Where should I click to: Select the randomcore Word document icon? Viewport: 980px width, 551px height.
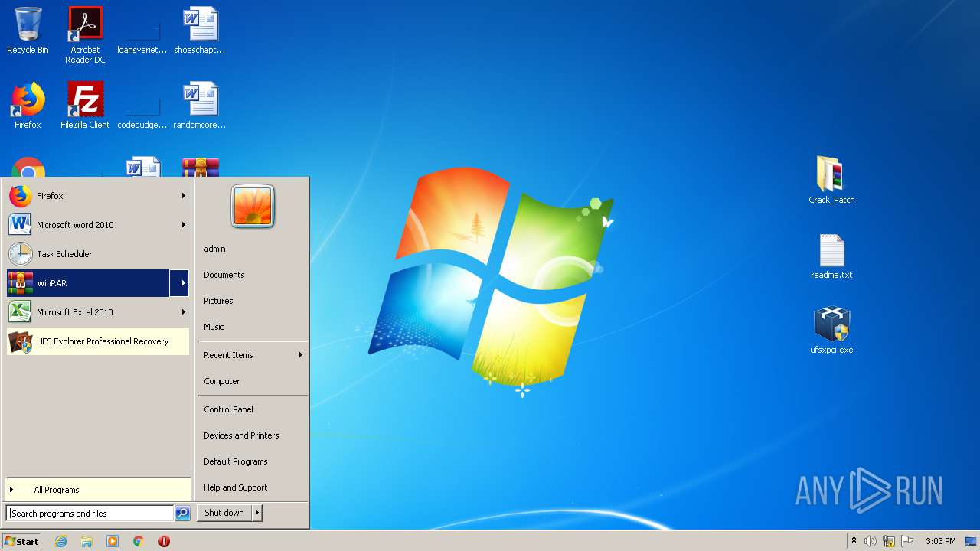(200, 106)
